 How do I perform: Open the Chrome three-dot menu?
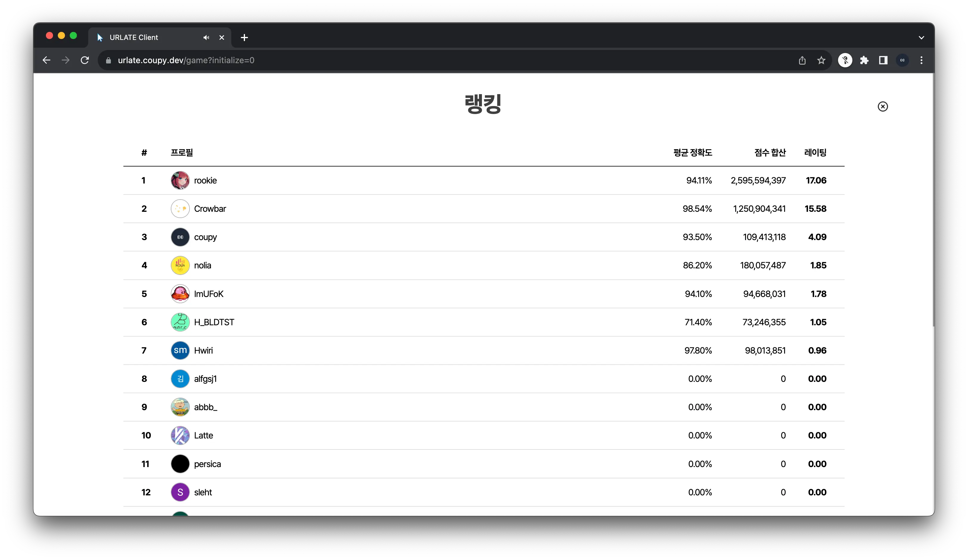point(921,60)
